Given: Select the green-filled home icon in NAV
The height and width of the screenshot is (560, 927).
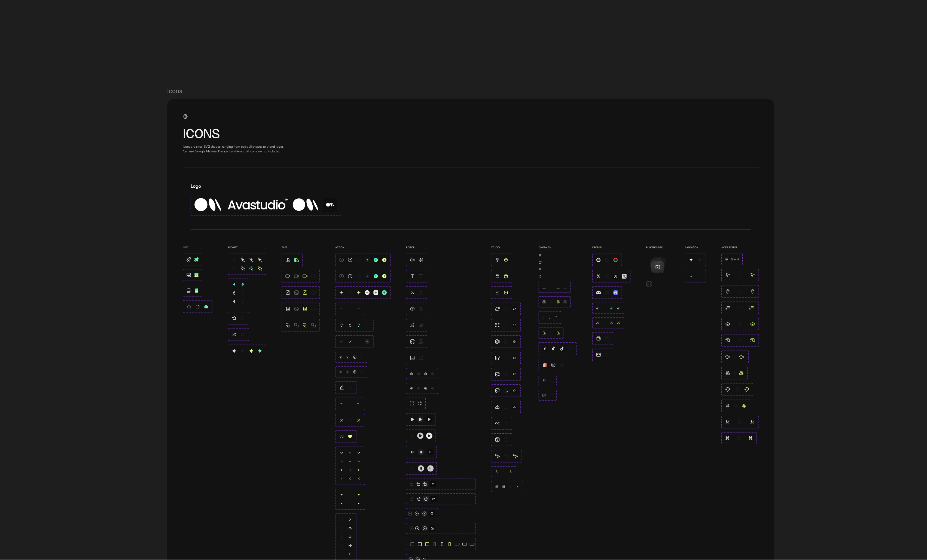Looking at the screenshot, I should click(206, 307).
